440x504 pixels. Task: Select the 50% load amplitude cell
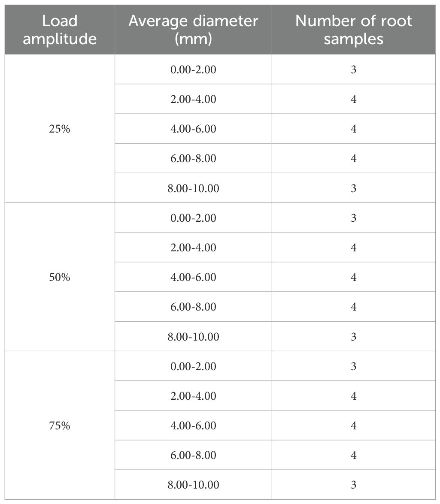click(x=60, y=277)
